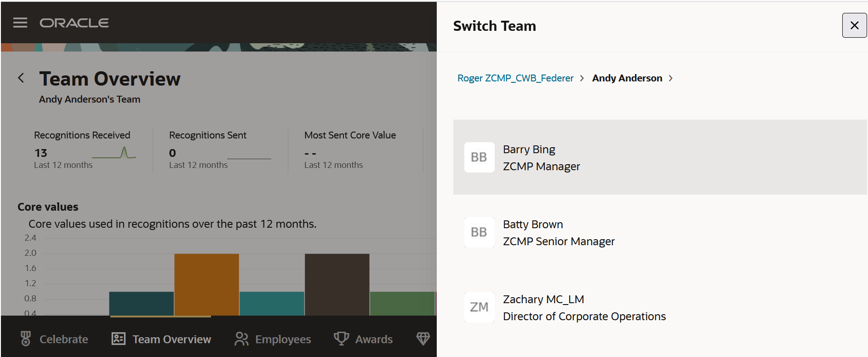Open the Employees tab
The width and height of the screenshot is (868, 357).
click(282, 339)
